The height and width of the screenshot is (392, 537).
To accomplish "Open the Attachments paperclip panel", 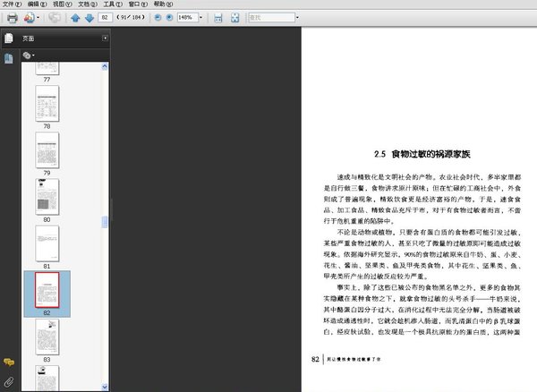I will 8,382.
